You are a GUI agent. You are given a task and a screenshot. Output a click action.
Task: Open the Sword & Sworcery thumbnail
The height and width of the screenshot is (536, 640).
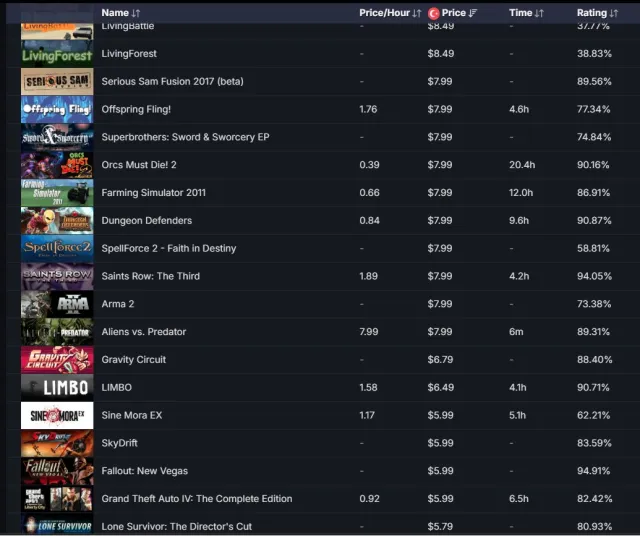coord(57,137)
